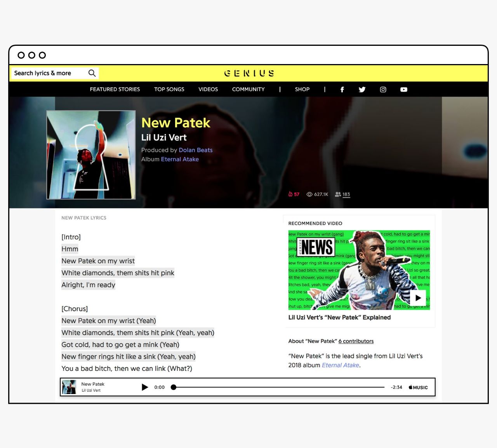Open Genius YouTube icon
This screenshot has width=497, height=448.
(x=404, y=89)
